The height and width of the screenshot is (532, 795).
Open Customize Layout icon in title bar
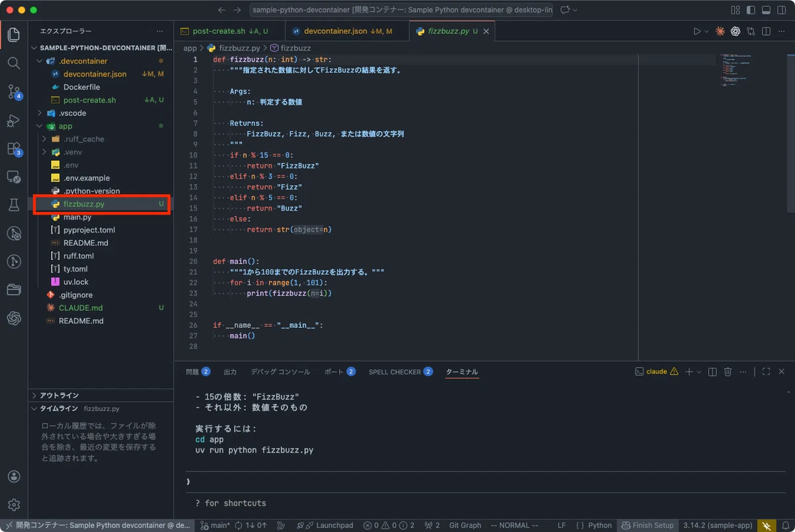pyautogui.click(x=735, y=10)
